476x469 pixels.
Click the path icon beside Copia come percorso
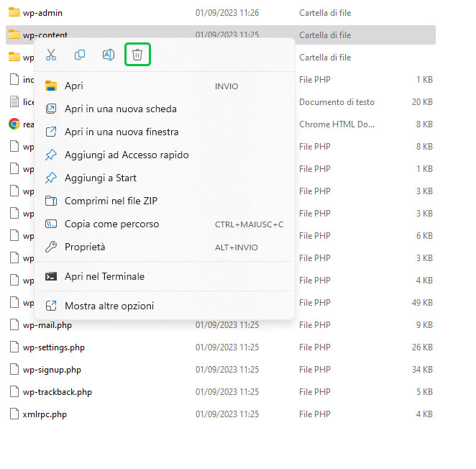tap(51, 224)
